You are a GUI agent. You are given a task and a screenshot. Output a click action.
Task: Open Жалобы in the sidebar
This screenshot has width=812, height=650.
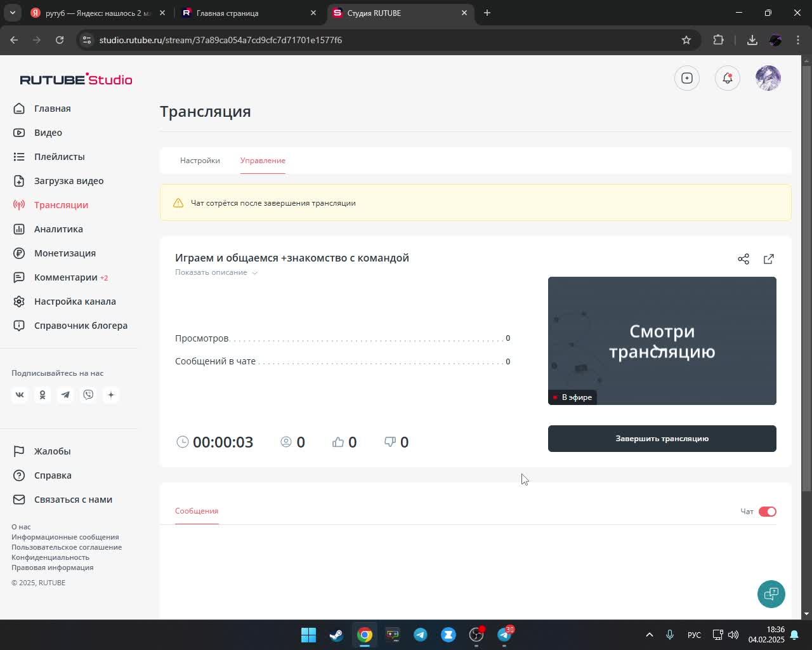tap(53, 451)
